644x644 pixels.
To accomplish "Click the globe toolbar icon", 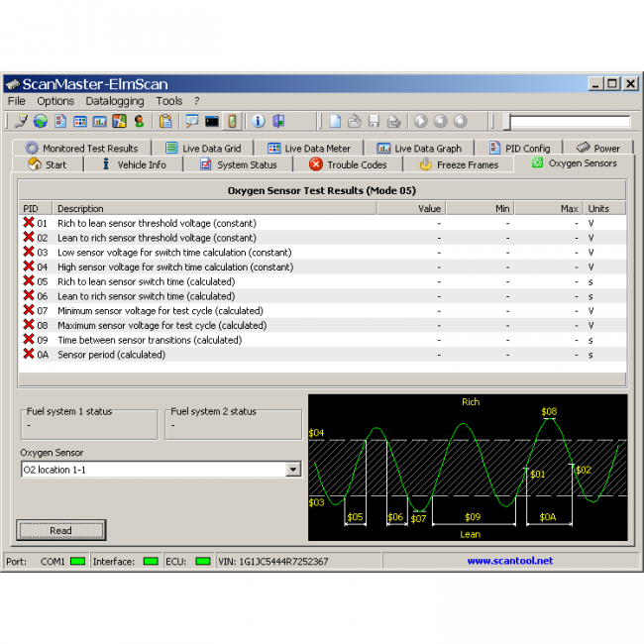I will 41,121.
